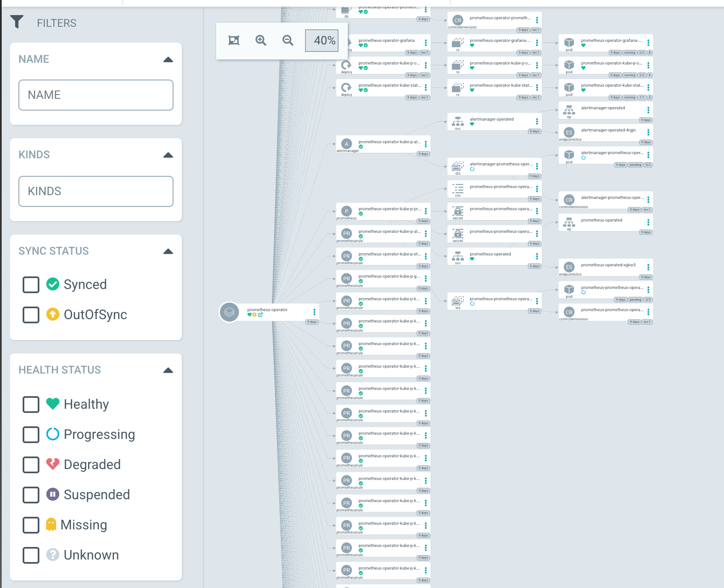Screen dimensions: 724x588
Task: Click the ES icon of prometheus-operated-xgkw5
Action: click(569, 267)
